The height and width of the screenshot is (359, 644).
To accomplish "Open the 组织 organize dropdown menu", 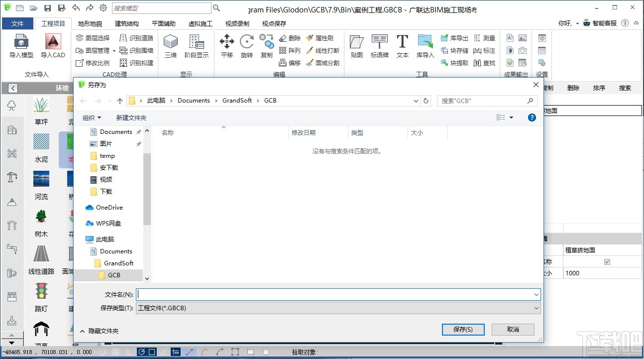I will point(92,118).
